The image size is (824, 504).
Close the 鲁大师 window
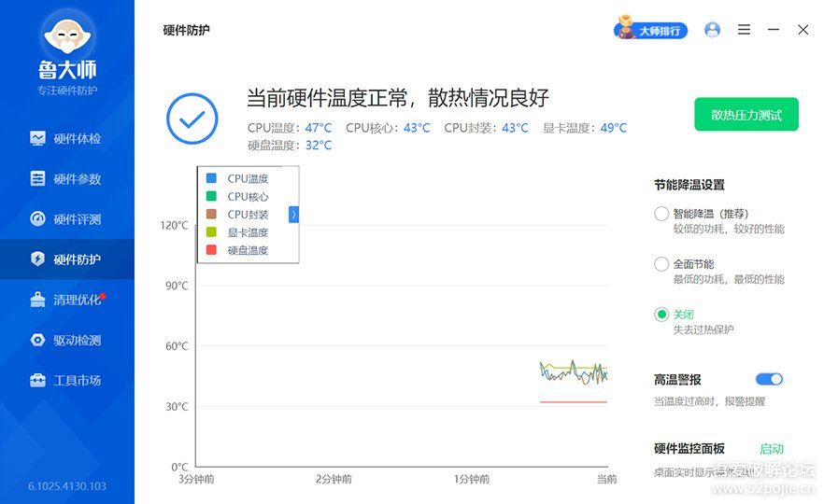point(803,30)
